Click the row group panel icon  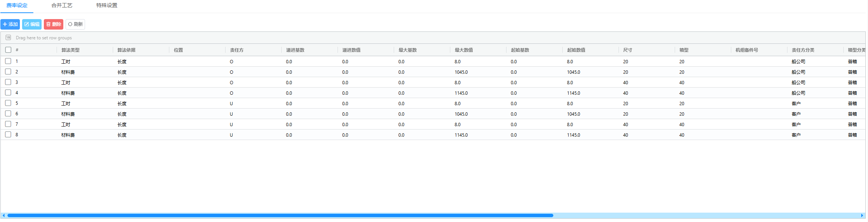click(8, 38)
